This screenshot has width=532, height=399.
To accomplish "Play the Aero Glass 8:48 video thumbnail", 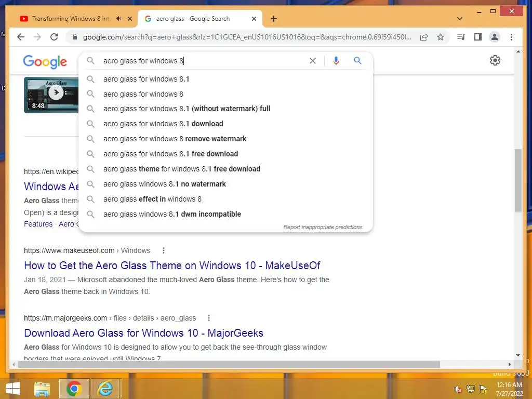I will (x=51, y=96).
